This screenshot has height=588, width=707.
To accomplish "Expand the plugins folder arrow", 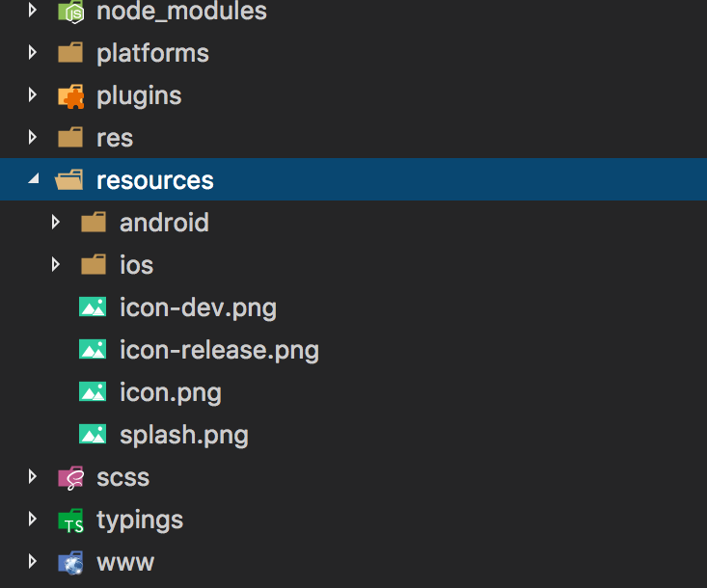I will click(x=33, y=94).
